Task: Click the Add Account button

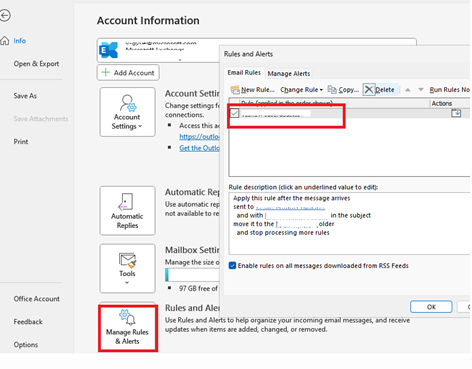Action: [128, 73]
